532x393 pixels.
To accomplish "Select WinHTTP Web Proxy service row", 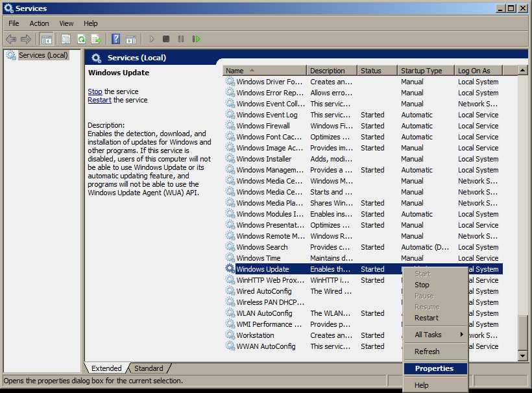I will [x=363, y=280].
